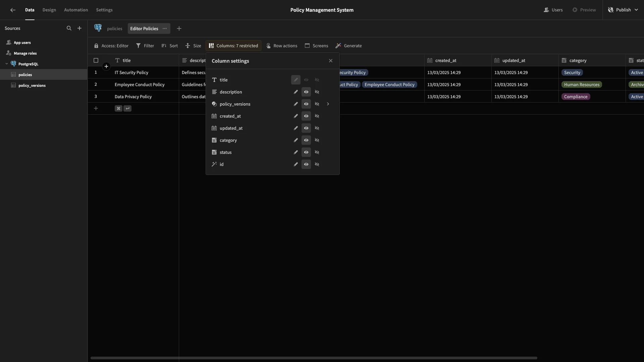Click the horizontal scrollbar at bottom

pyautogui.click(x=314, y=358)
